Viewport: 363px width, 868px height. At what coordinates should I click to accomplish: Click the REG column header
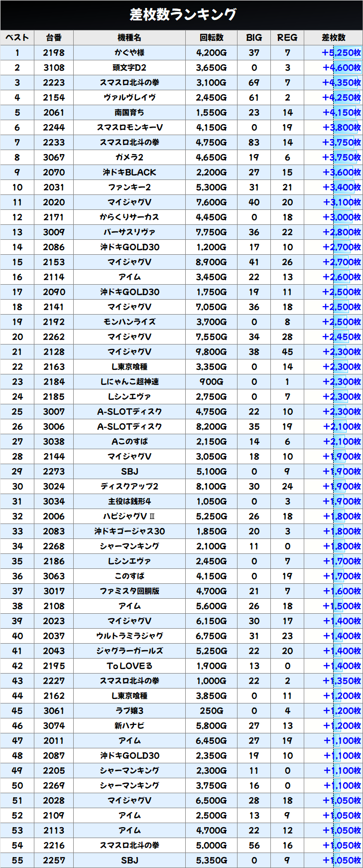[x=287, y=37]
